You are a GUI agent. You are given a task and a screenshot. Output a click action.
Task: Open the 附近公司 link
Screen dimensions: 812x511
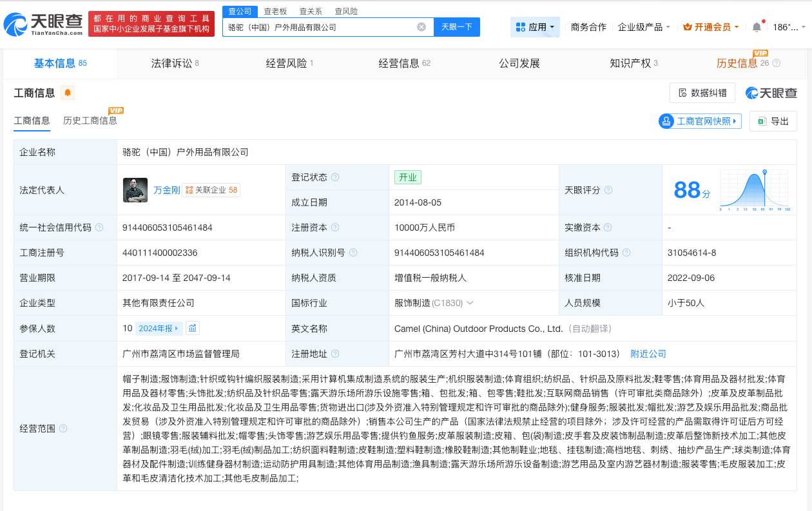(x=648, y=354)
